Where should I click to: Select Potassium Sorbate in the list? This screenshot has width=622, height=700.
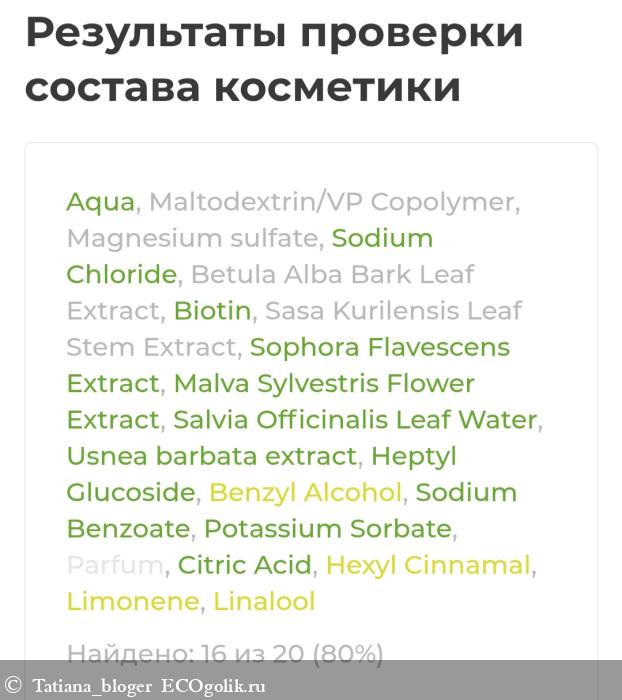[328, 529]
